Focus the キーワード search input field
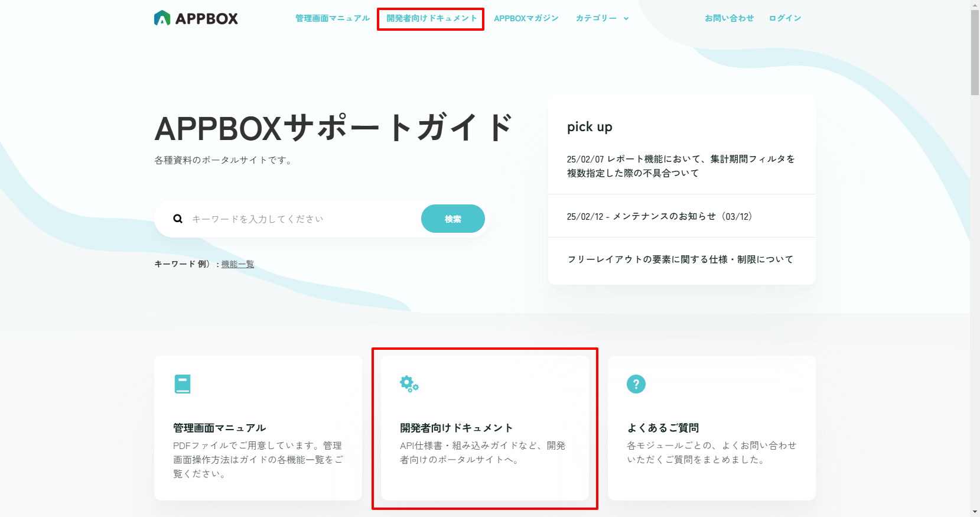 click(301, 219)
